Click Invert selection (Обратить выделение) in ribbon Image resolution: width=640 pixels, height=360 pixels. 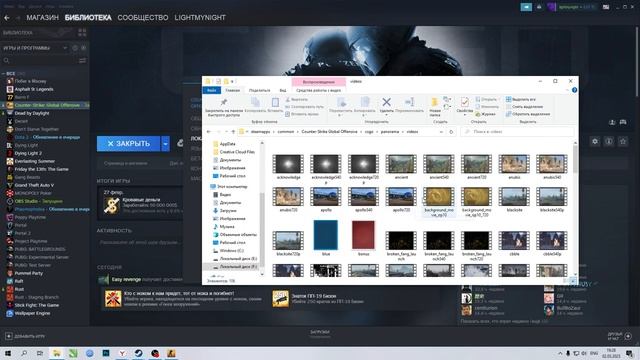tap(528, 114)
